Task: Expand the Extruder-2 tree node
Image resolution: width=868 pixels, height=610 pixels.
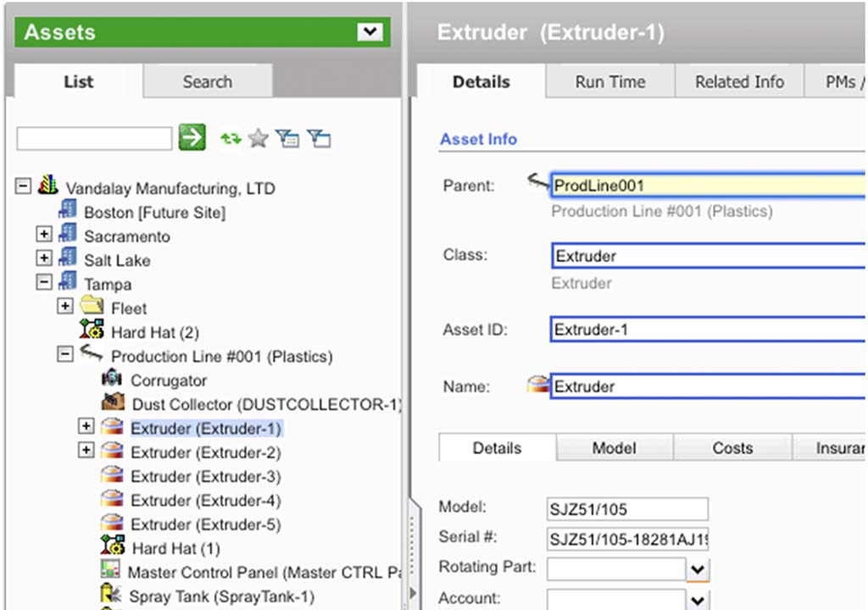Action: coord(86,451)
